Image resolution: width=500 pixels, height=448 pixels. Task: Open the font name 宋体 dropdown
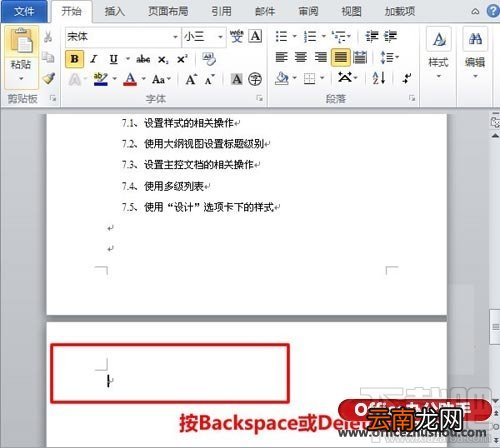click(175, 37)
